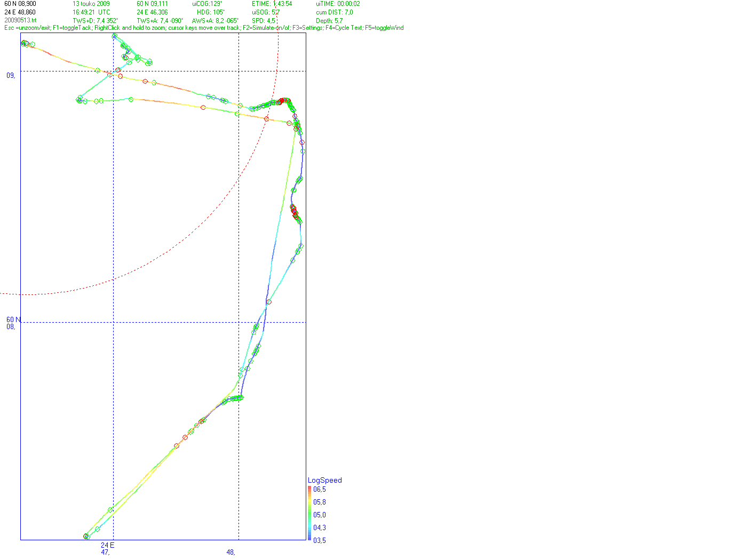The height and width of the screenshot is (560, 747).
Task: Click the cursor latitude '60 N 09,111'
Action: [x=152, y=4]
